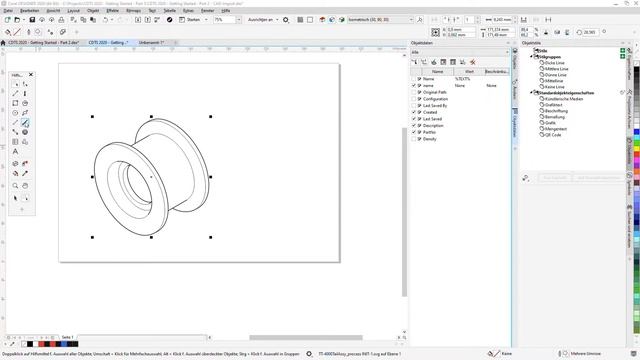Select the Pan hand tool in toolbox
The width and height of the screenshot is (640, 360).
[25, 186]
